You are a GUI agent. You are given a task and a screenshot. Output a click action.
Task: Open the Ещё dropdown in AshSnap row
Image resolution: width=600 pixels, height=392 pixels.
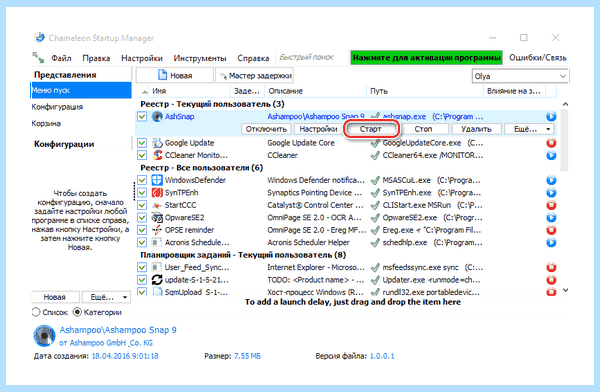pos(529,129)
